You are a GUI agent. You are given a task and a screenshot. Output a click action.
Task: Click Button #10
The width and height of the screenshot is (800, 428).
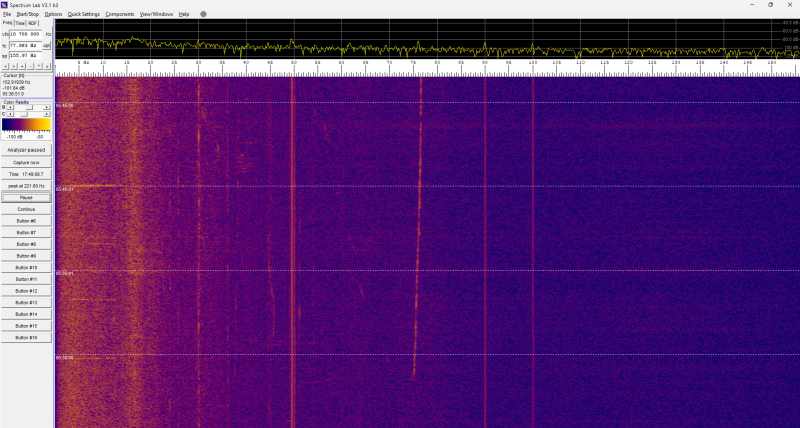coord(26,267)
